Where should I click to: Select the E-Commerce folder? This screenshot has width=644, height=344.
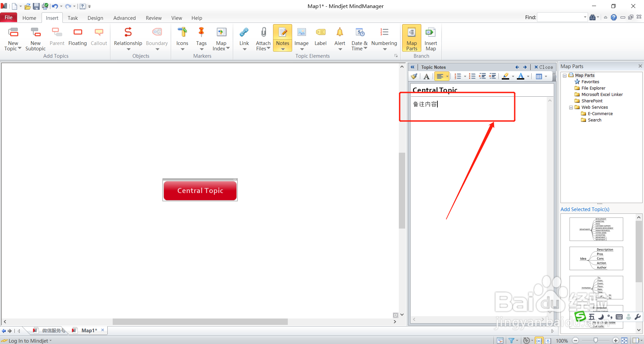click(x=600, y=114)
